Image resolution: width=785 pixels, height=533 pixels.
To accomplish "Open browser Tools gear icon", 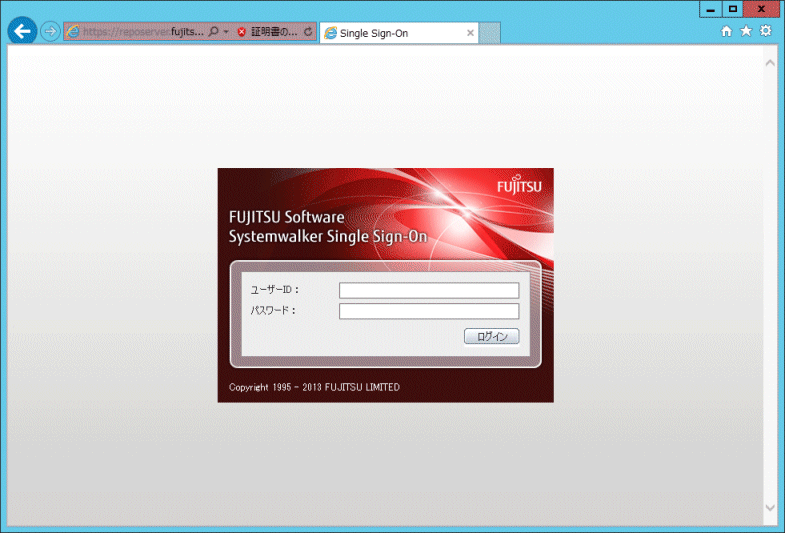I will click(765, 31).
